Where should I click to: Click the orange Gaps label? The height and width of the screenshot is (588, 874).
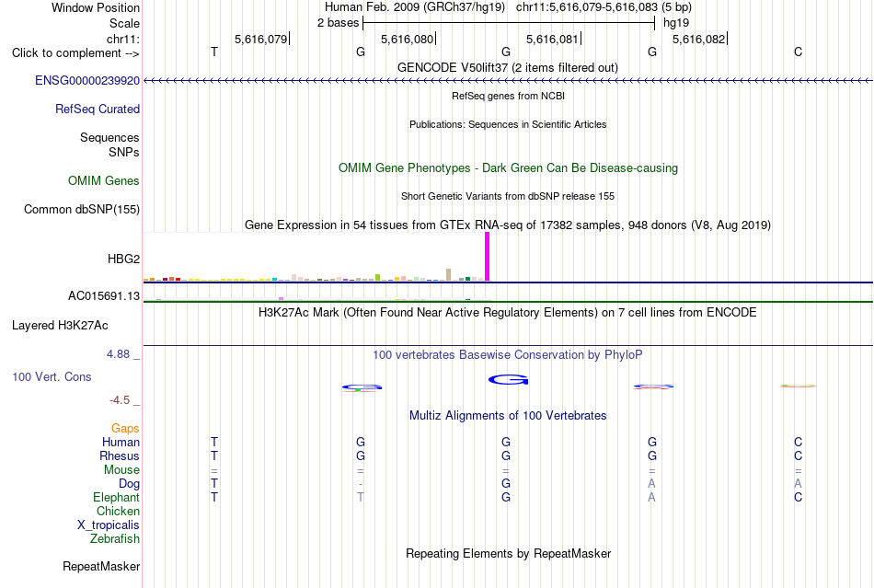(x=125, y=428)
